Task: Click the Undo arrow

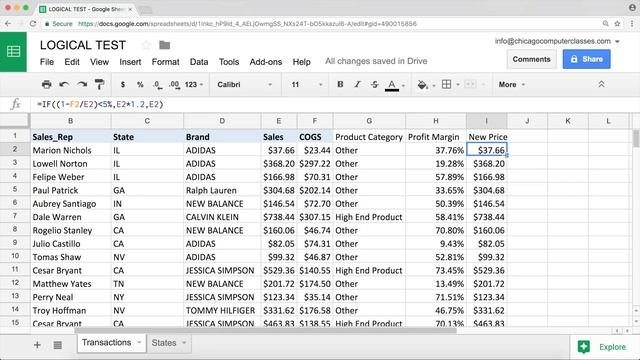Action: pyautogui.click(x=64, y=84)
